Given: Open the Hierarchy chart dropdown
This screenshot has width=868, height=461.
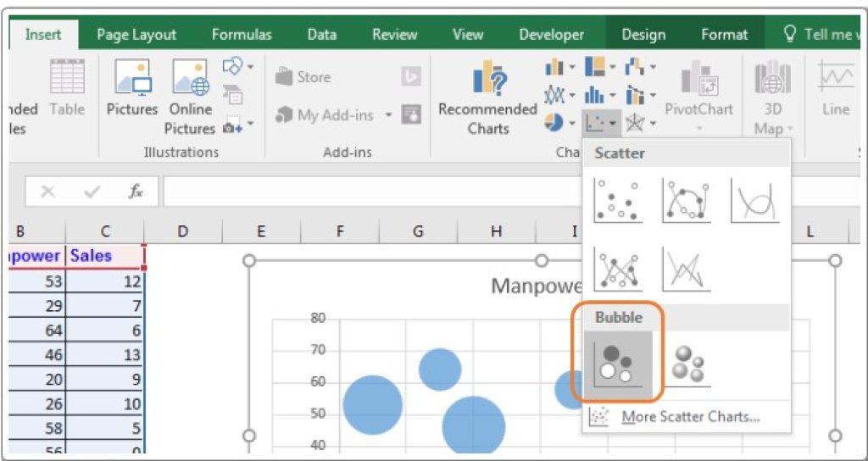Looking at the screenshot, I should click(x=600, y=68).
